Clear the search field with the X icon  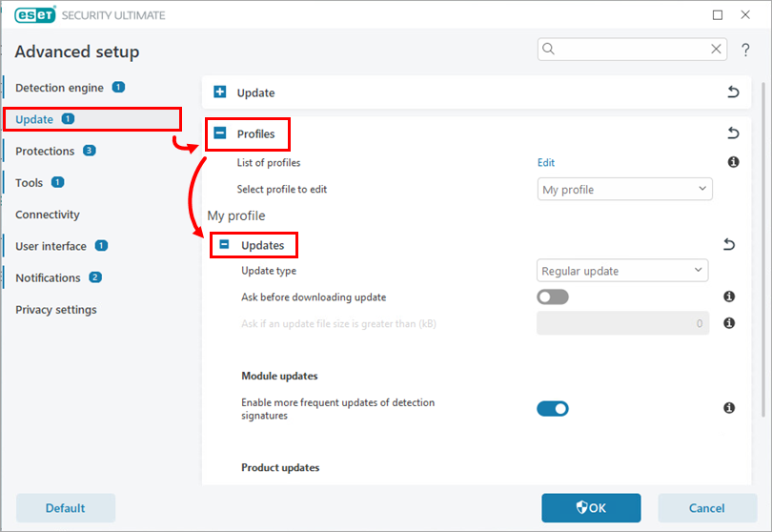coord(716,49)
